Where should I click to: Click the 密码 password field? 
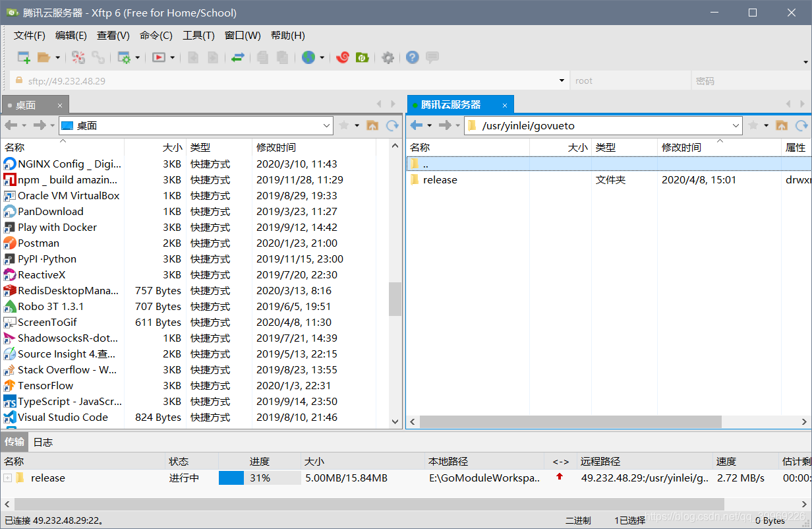click(751, 80)
